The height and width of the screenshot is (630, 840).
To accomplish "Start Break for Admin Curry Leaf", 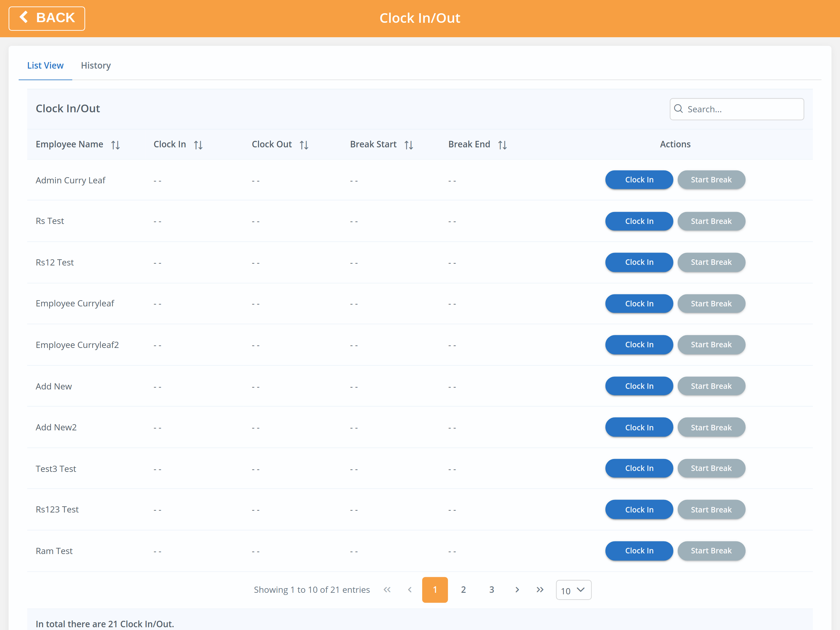I will click(x=711, y=180).
